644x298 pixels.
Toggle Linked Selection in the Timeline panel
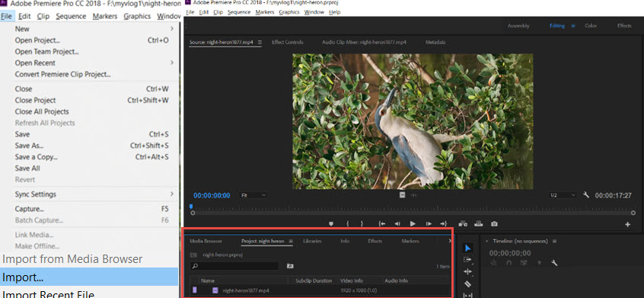524,263
